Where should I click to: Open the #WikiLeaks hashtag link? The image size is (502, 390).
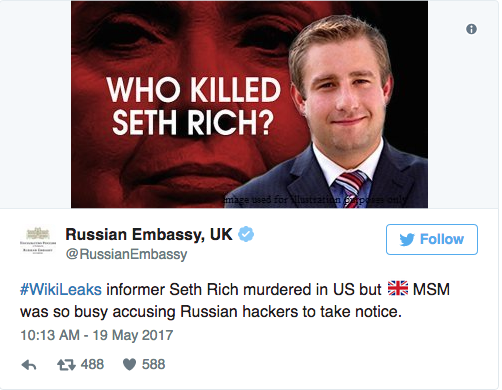pyautogui.click(x=61, y=289)
